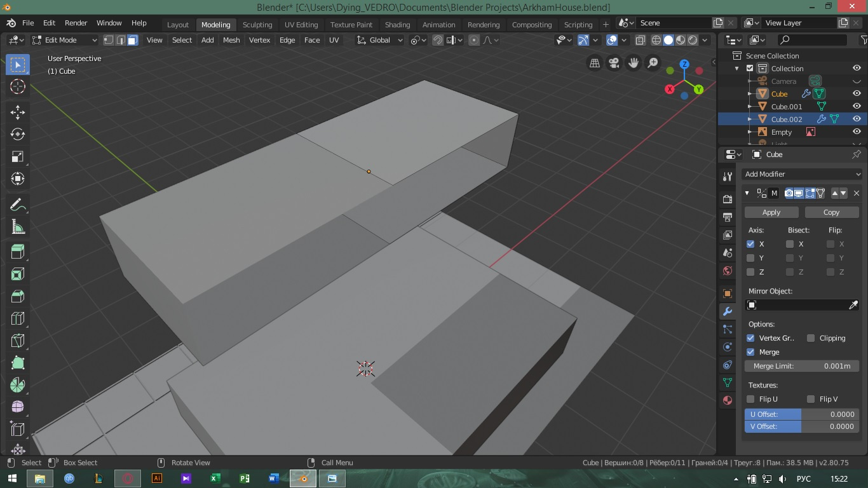The width and height of the screenshot is (868, 488).
Task: Enable the Flip U checkbox
Action: (x=750, y=399)
